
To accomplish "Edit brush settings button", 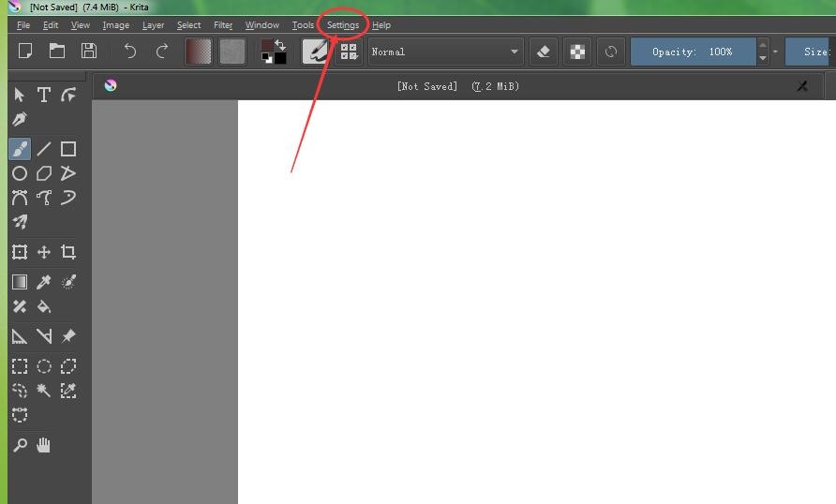I will click(x=315, y=52).
